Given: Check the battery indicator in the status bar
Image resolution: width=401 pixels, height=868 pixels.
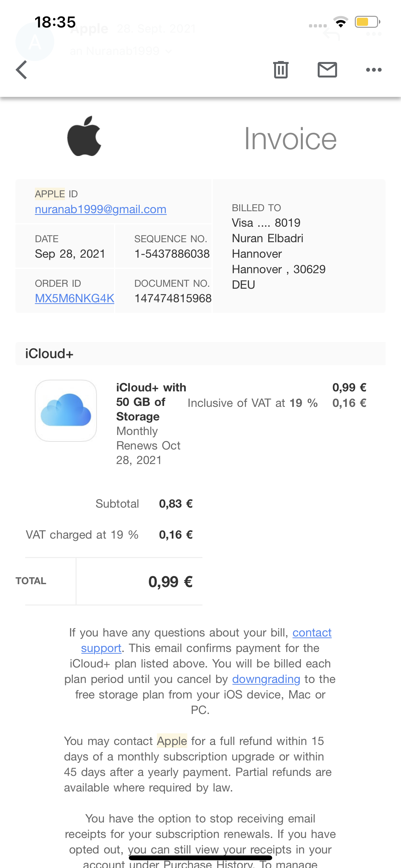Looking at the screenshot, I should (367, 22).
